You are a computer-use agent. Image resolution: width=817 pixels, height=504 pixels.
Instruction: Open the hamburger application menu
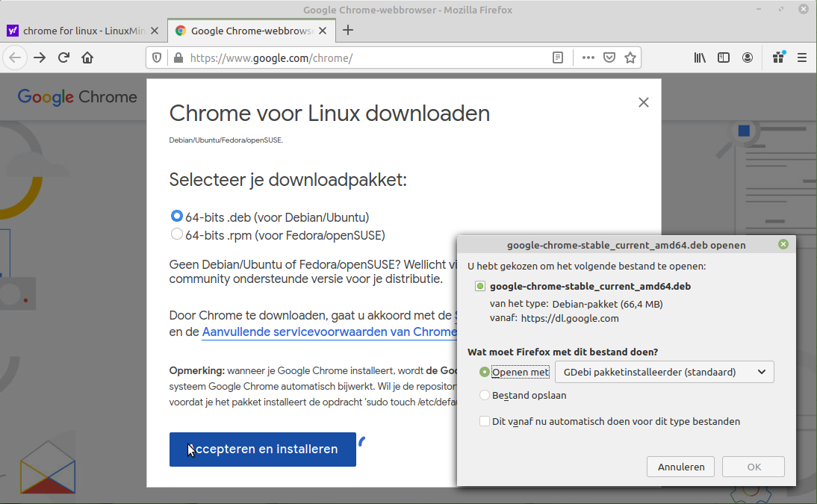point(802,57)
